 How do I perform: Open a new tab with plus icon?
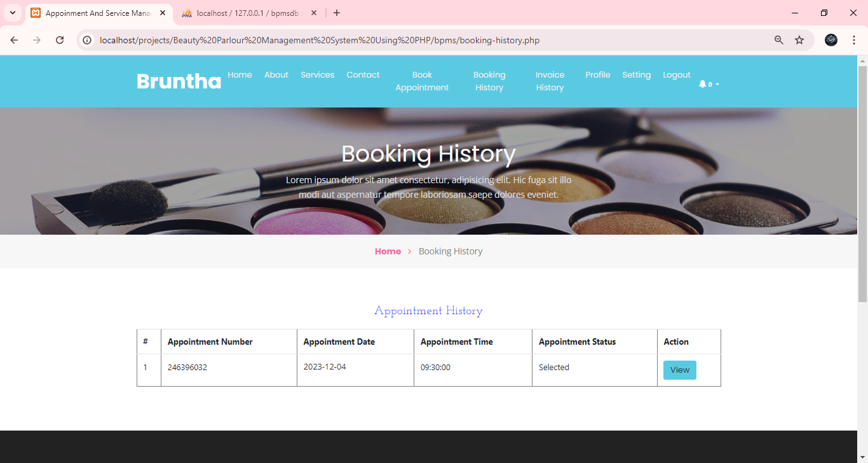pyautogui.click(x=337, y=13)
